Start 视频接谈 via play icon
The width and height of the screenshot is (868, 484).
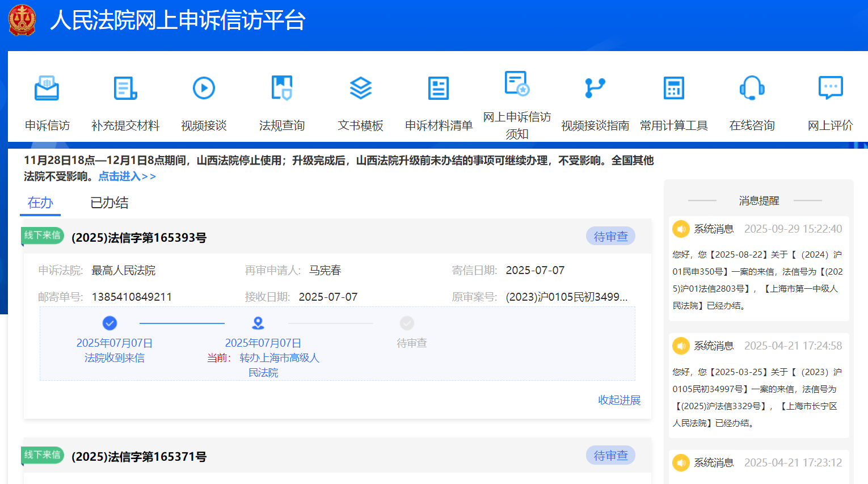(x=204, y=89)
